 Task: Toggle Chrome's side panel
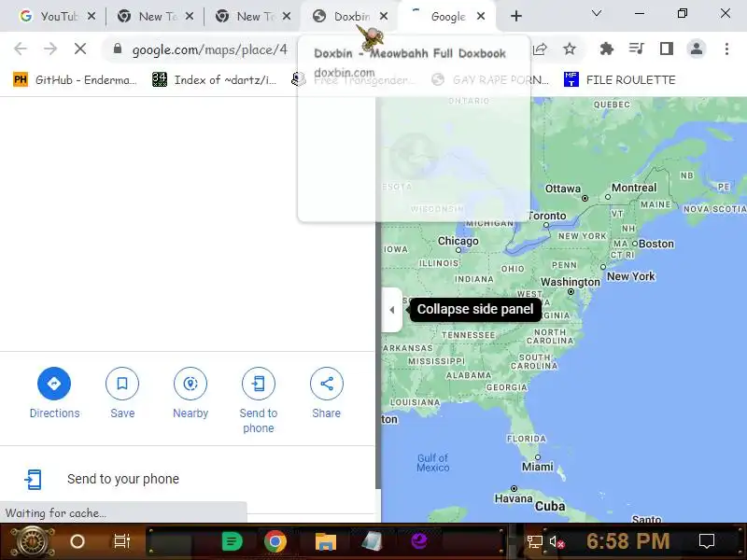[x=666, y=49]
